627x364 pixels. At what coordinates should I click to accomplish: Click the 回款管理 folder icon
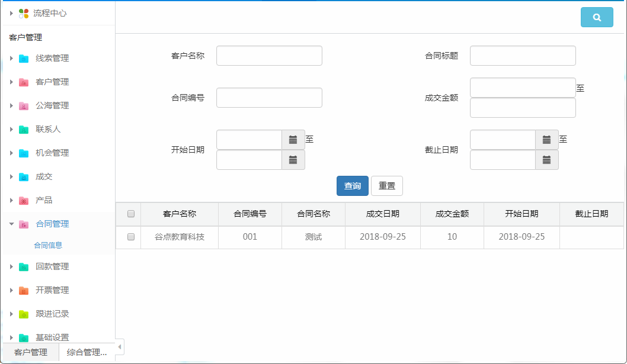pyautogui.click(x=24, y=266)
